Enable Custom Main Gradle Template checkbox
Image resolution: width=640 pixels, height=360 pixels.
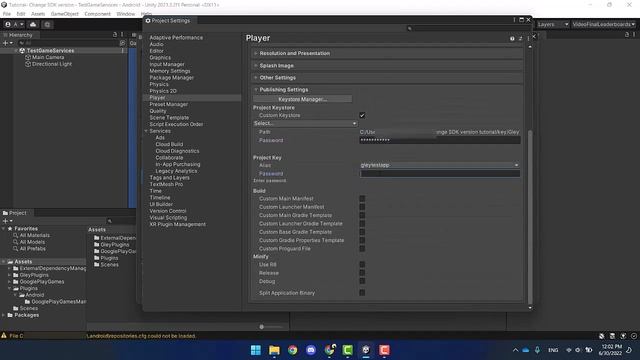(362, 216)
